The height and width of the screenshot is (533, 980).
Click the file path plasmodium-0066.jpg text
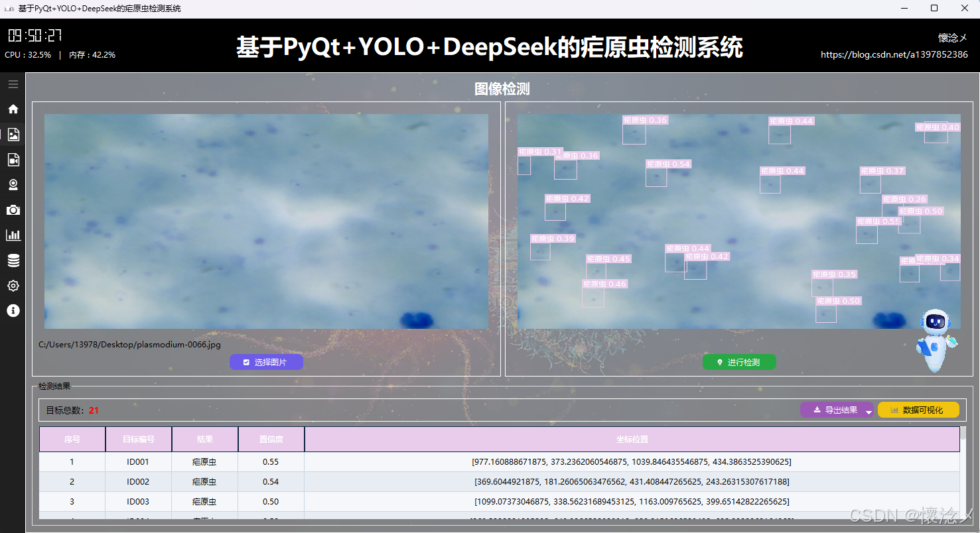(x=129, y=345)
